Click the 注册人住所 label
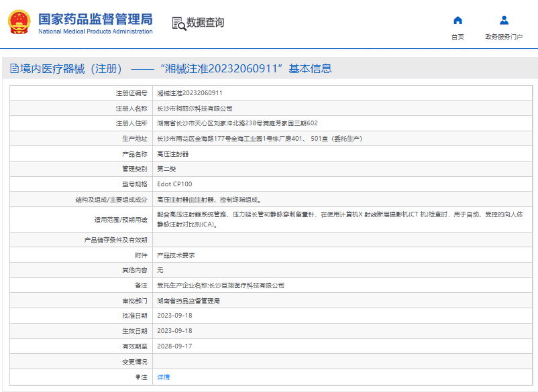Image resolution: width=538 pixels, height=392 pixels. click(131, 123)
